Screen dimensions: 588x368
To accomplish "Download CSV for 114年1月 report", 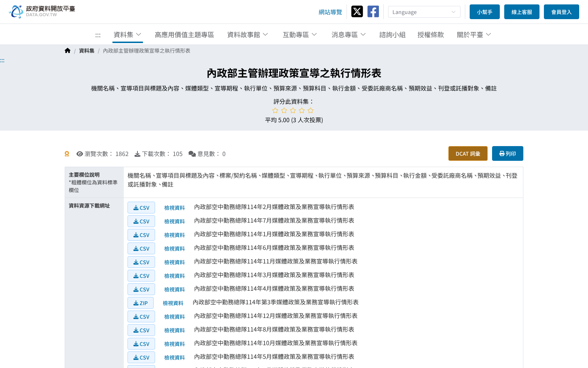I will [141, 235].
